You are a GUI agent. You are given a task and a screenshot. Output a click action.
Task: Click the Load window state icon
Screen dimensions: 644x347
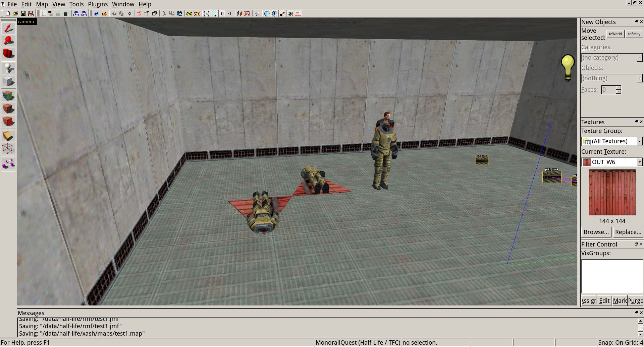click(x=76, y=13)
